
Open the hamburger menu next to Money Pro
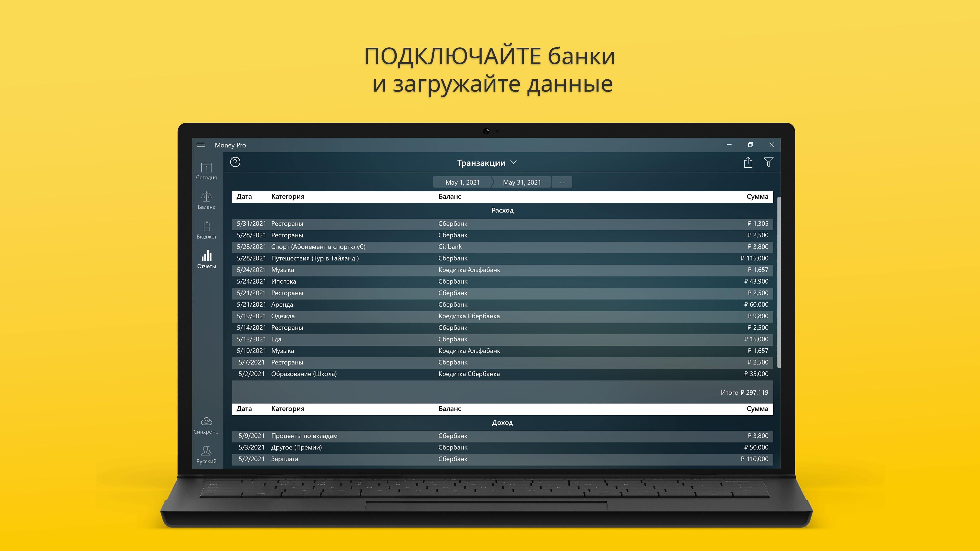coord(201,145)
